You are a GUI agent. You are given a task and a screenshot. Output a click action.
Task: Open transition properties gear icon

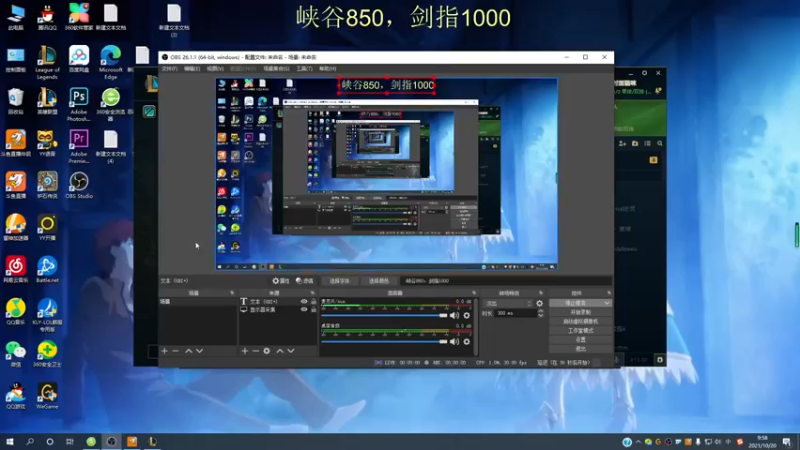coord(539,303)
